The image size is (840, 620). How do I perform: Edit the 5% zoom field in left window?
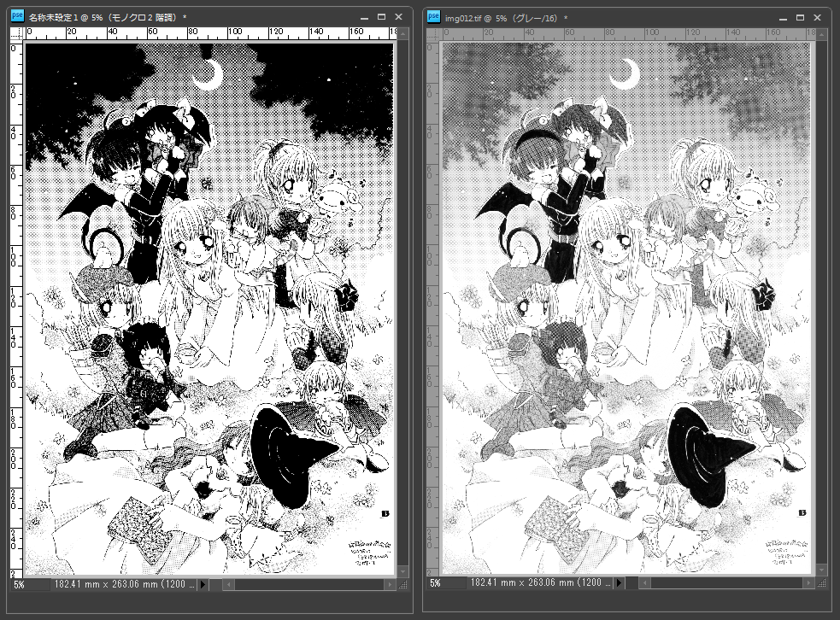pos(30,585)
